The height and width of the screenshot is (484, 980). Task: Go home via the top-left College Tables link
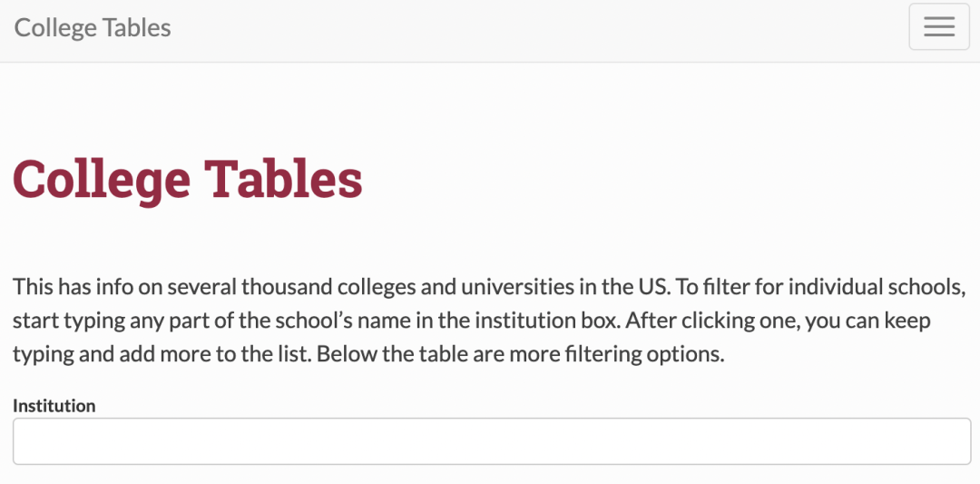[93, 27]
